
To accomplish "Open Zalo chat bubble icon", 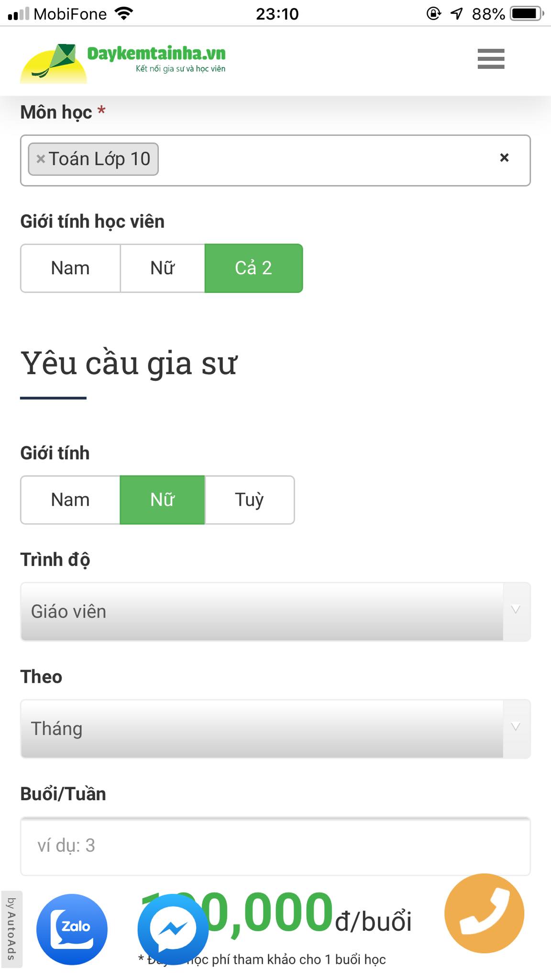I will tap(72, 929).
